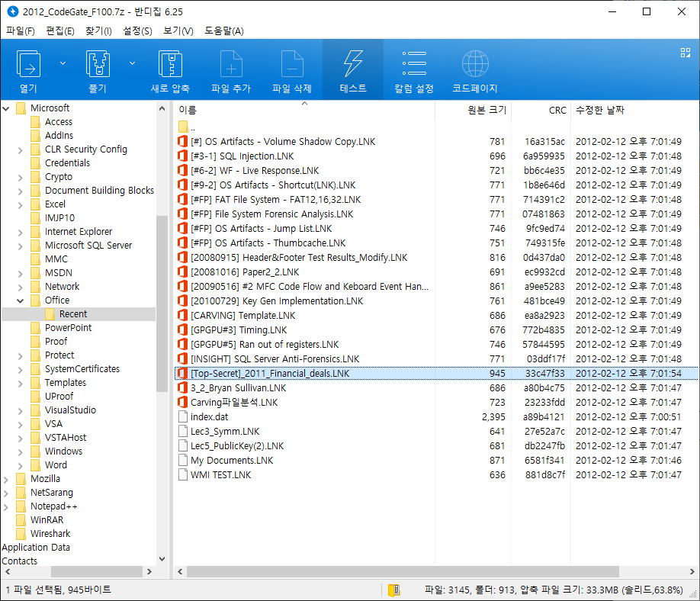Click icon of WMI TEST.LNK file
The height and width of the screenshot is (601, 700).
pos(182,474)
